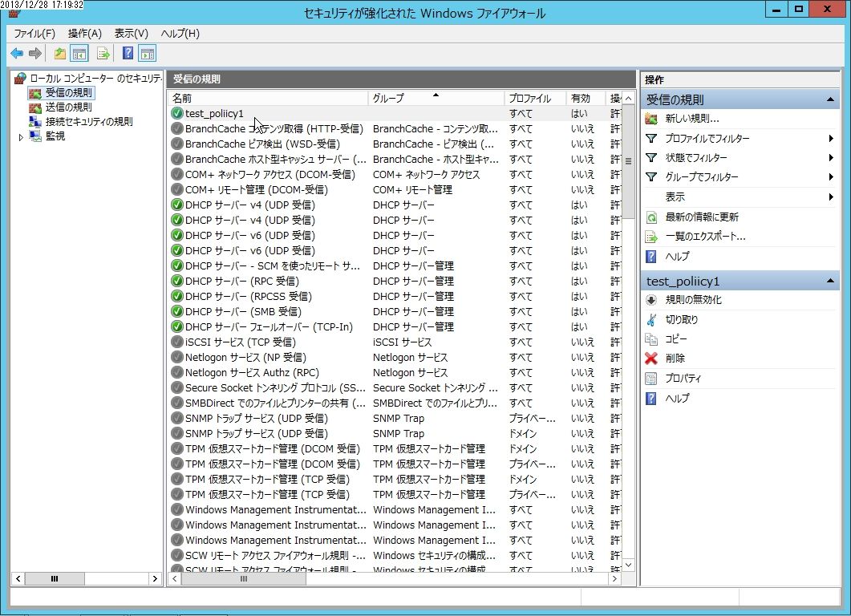Select DHCP サーバー (RPC 受信) rule
The height and width of the screenshot is (616, 851).
pos(395,282)
